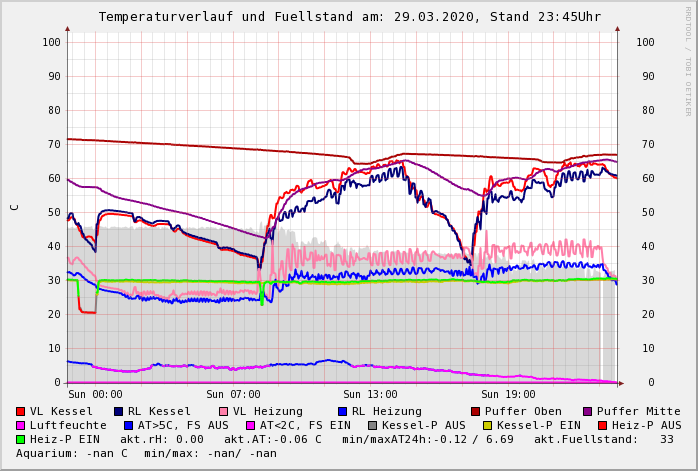The width and height of the screenshot is (698, 471).
Task: Click the 'Sun 13:00' time axis label
Action: pos(370,394)
